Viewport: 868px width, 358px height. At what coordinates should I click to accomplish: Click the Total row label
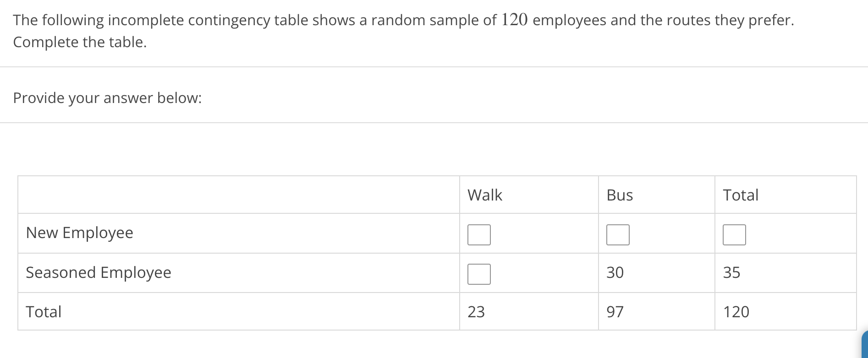pos(44,312)
